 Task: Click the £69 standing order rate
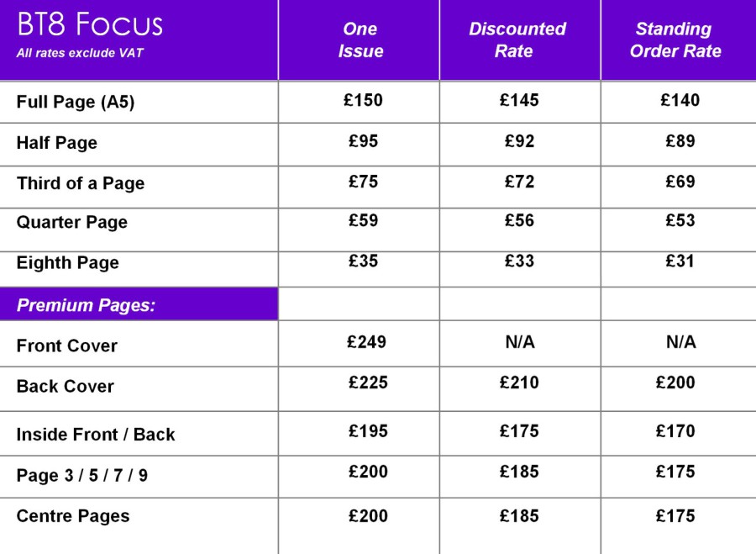(680, 182)
